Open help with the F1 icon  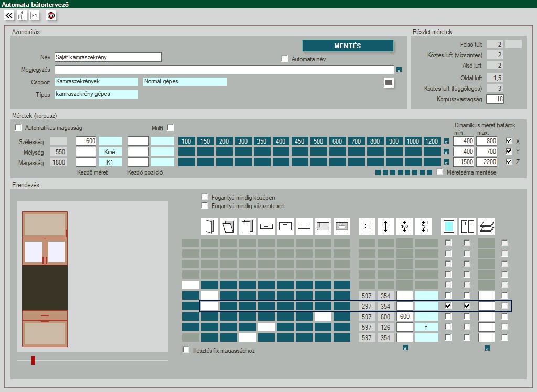tap(35, 16)
